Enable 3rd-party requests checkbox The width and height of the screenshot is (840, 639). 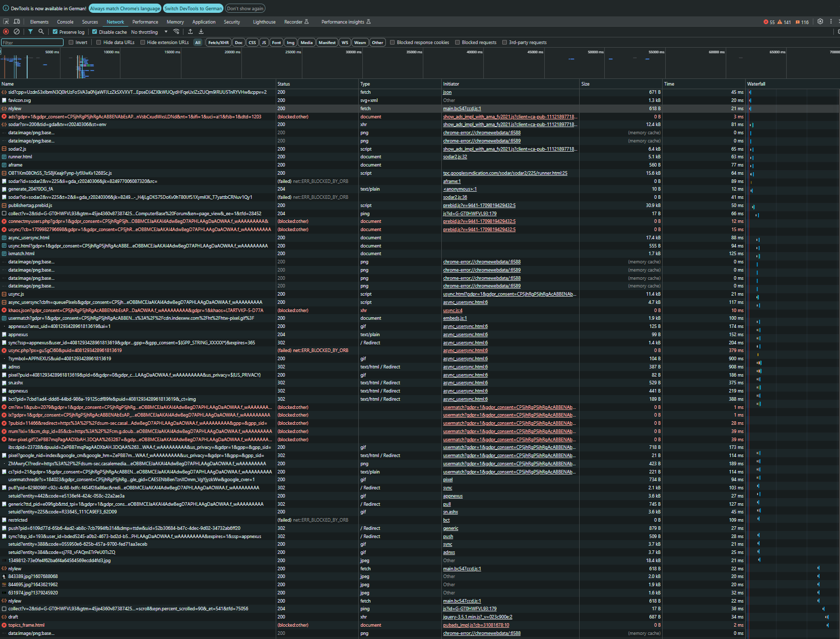pos(505,43)
